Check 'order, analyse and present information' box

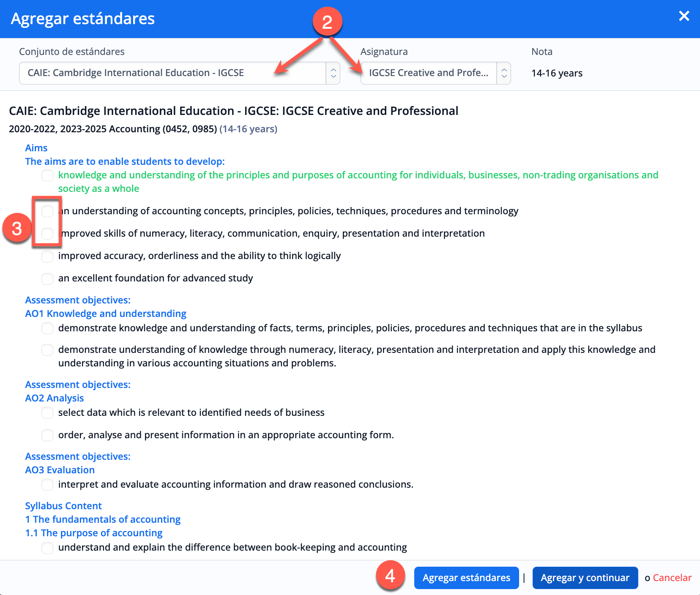pyautogui.click(x=47, y=435)
